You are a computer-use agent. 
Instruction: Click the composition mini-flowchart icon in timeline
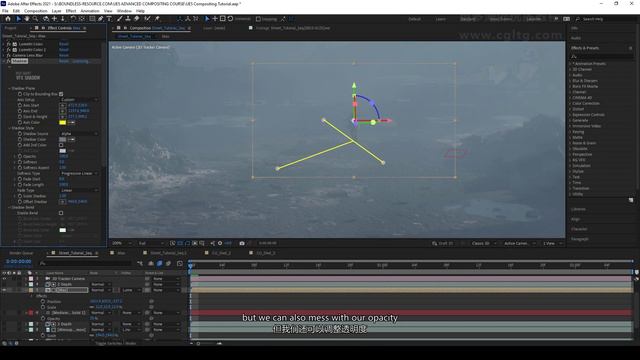click(140, 263)
